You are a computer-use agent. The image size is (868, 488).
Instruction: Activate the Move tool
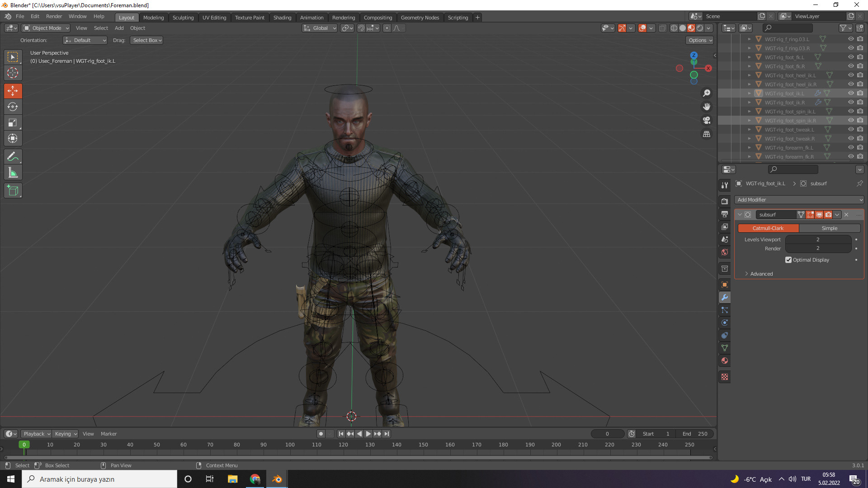[x=13, y=91]
